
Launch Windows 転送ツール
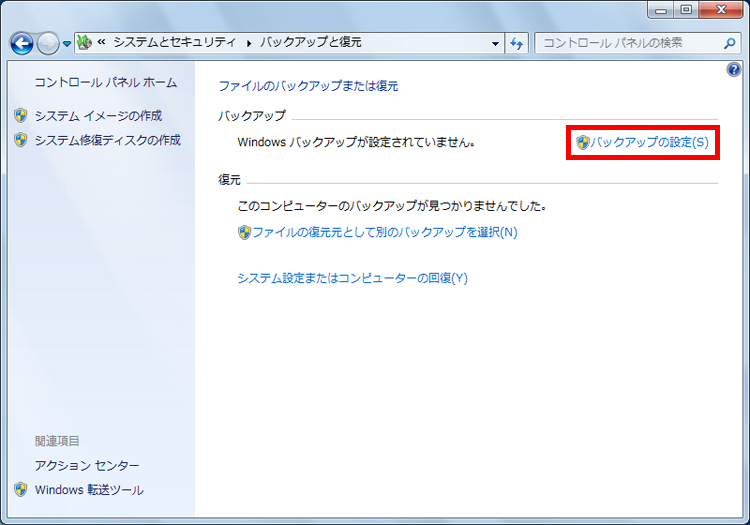pos(89,490)
